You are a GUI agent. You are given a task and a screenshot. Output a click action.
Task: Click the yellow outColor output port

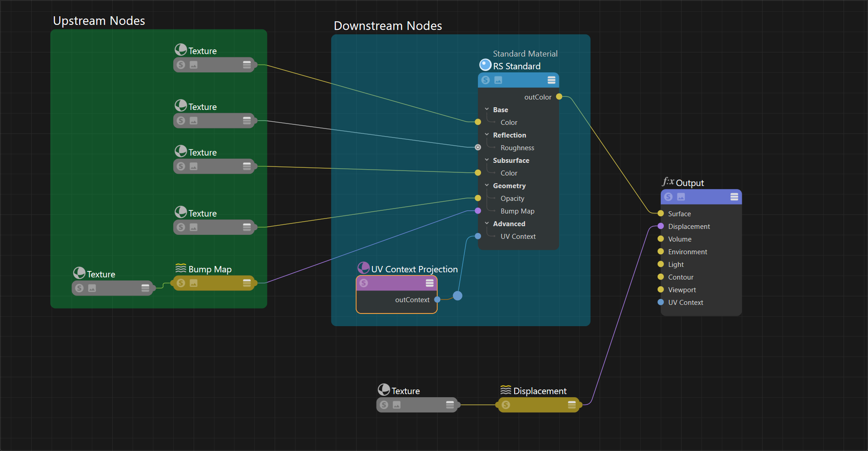tap(559, 97)
